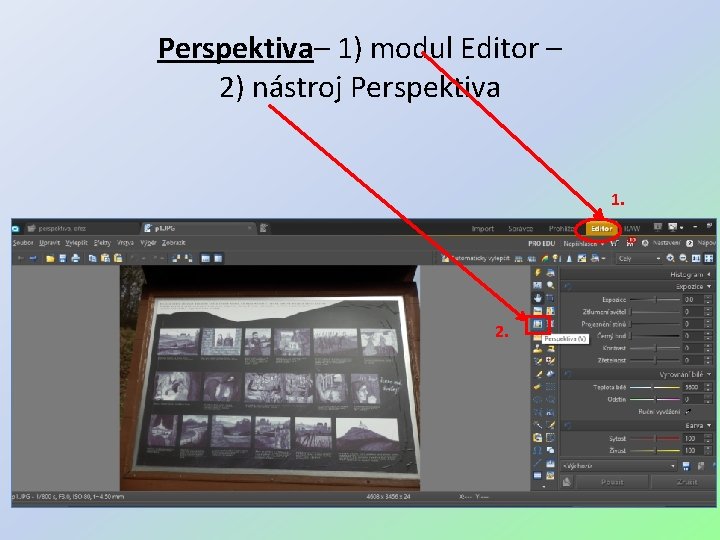Select the lightning quick-edit tool
Screen dimensions: 720x540
coord(537,273)
